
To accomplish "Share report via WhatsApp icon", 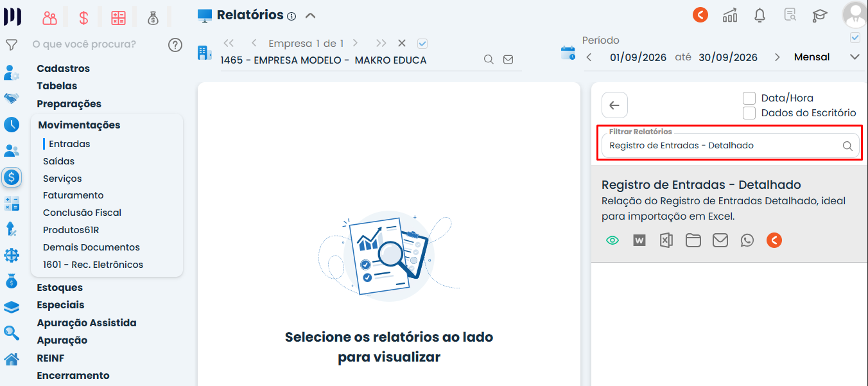I will click(x=747, y=240).
